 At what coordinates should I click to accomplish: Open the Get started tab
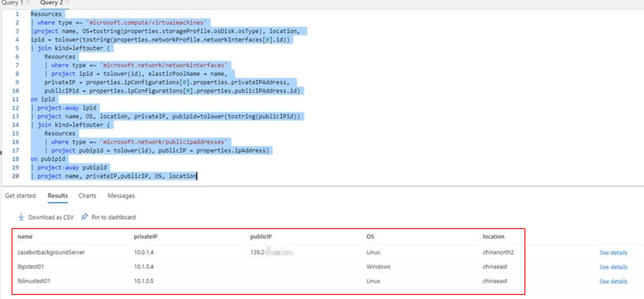tap(20, 196)
